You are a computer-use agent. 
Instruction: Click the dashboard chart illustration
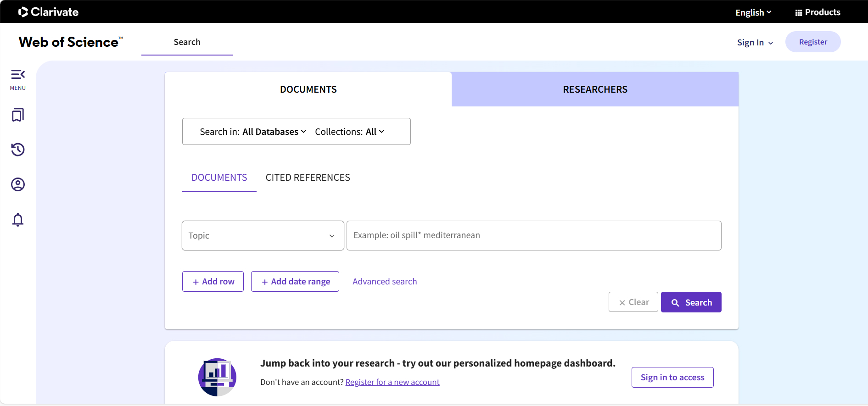click(x=217, y=377)
